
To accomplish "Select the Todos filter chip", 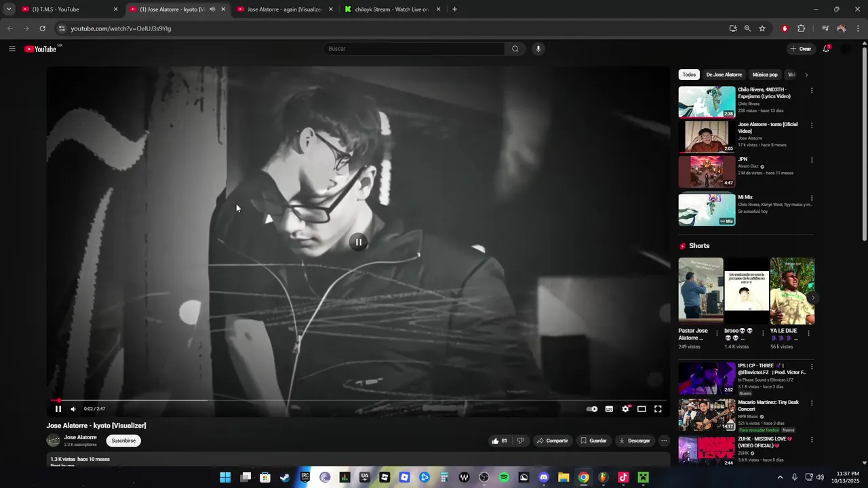I will tap(689, 75).
